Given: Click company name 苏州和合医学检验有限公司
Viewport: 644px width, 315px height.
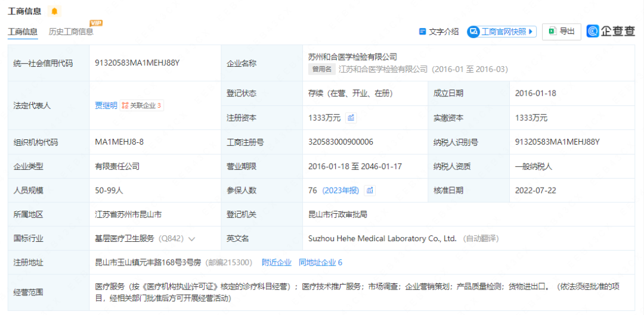Looking at the screenshot, I should [x=353, y=57].
